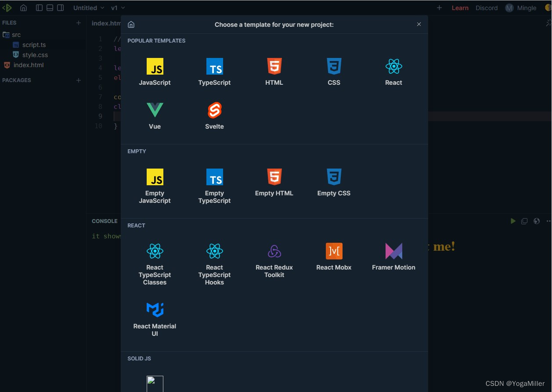Select the Empty JavaScript template
552x392 pixels.
click(155, 186)
